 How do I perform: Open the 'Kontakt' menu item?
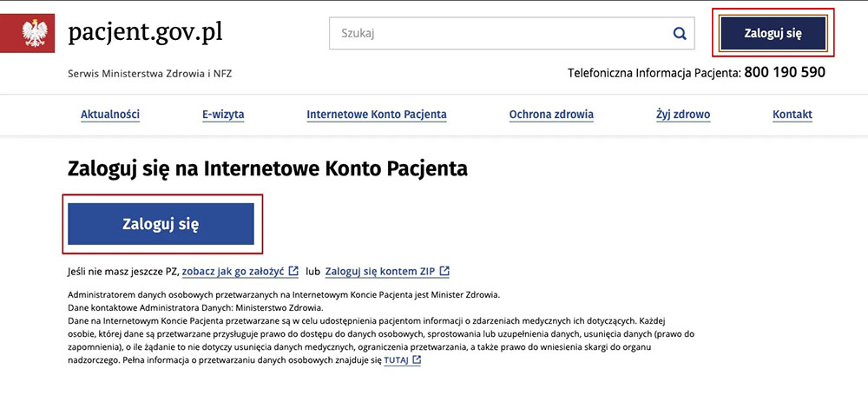coord(792,115)
